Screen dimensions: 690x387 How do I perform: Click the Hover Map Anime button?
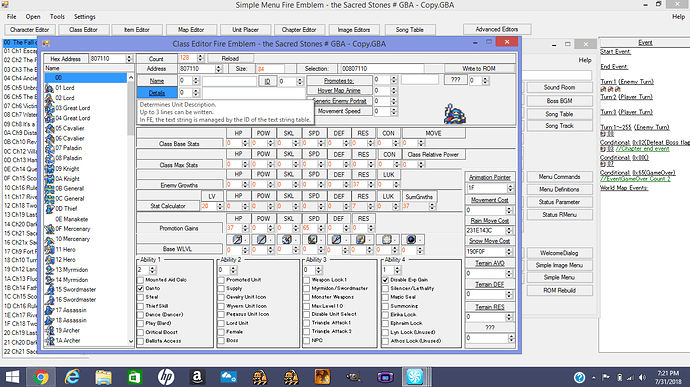[x=339, y=91]
